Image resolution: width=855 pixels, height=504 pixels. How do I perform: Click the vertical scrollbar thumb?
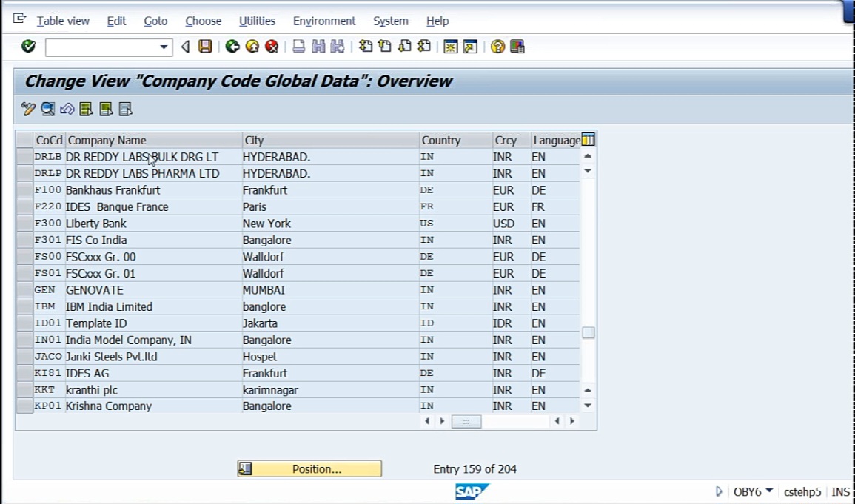pos(588,332)
